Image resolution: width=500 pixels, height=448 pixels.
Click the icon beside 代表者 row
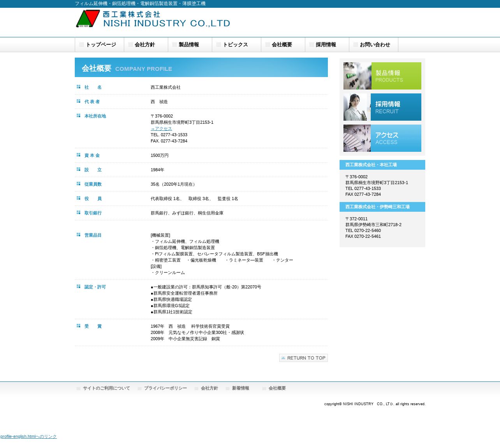click(78, 101)
